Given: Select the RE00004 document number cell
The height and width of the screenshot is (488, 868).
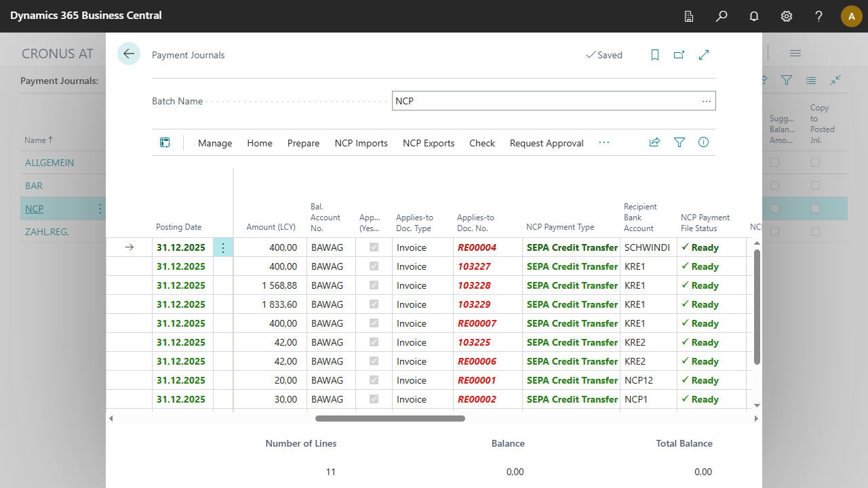Looking at the screenshot, I should pos(488,247).
